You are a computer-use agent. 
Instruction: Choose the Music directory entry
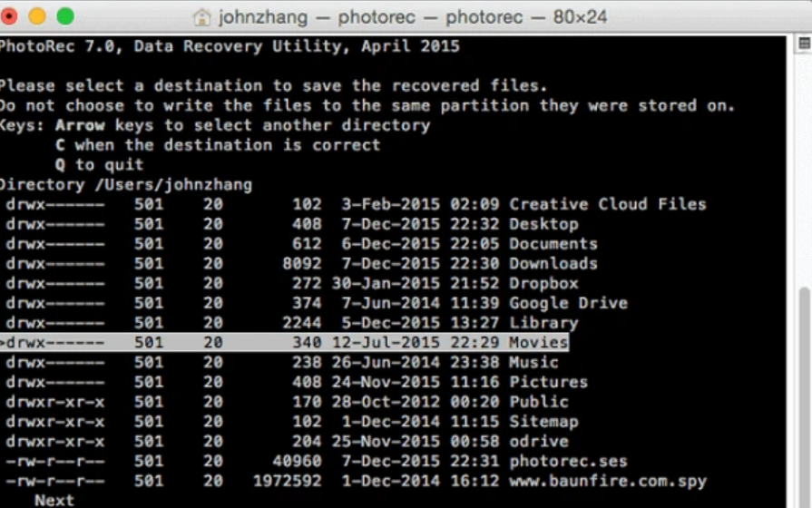click(x=533, y=362)
